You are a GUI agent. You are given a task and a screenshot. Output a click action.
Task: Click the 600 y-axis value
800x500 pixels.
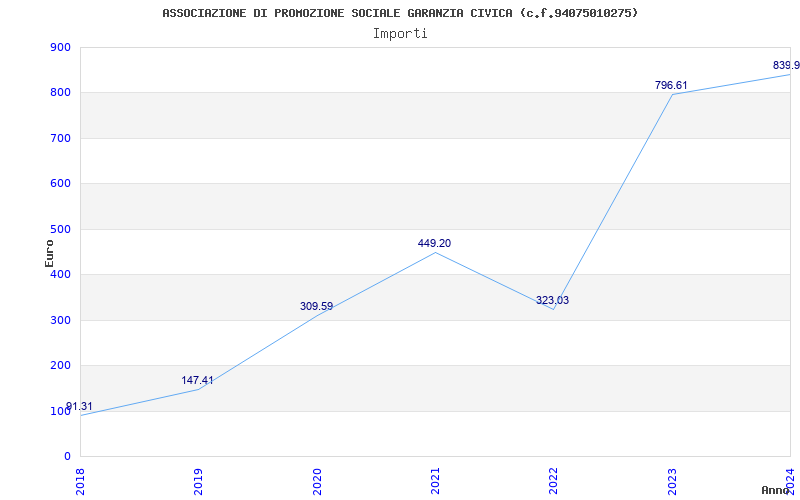60,184
